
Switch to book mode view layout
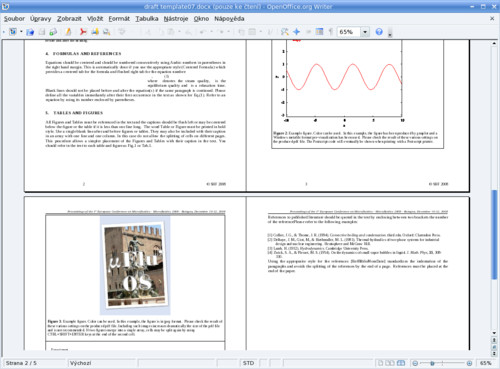tap(401, 363)
